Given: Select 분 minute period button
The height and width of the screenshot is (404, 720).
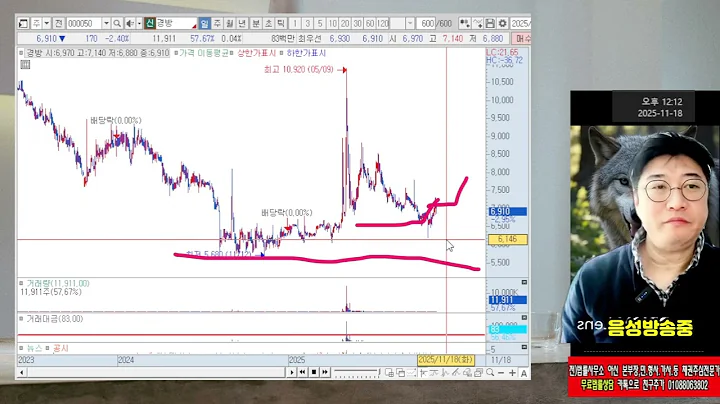Looking at the screenshot, I should click(256, 23).
